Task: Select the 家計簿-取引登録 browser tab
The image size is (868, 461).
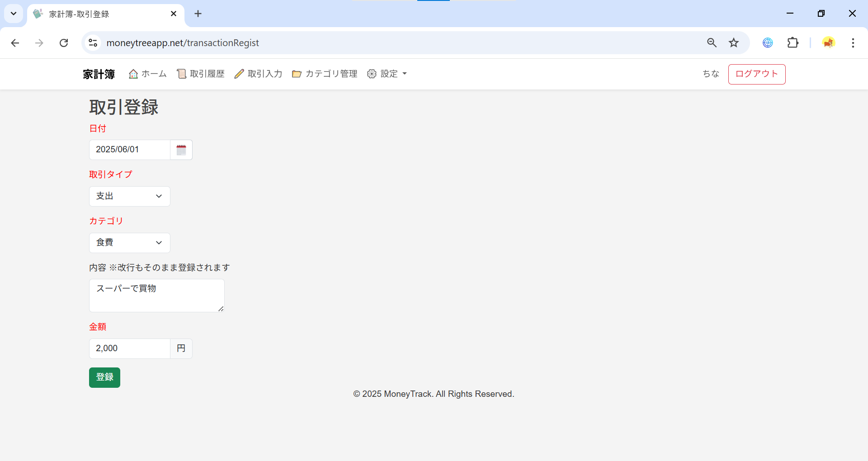Action: point(106,14)
